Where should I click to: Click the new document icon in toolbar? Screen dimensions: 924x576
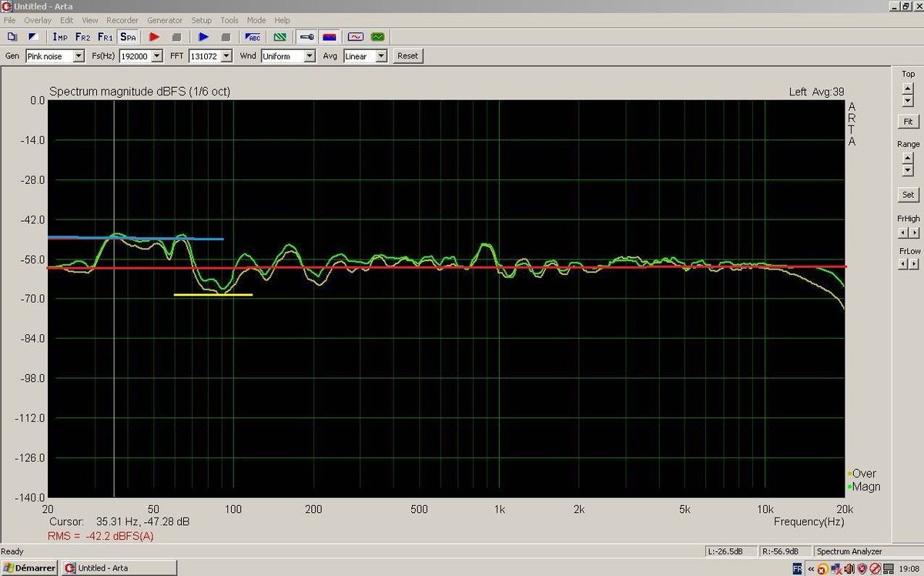click(12, 36)
